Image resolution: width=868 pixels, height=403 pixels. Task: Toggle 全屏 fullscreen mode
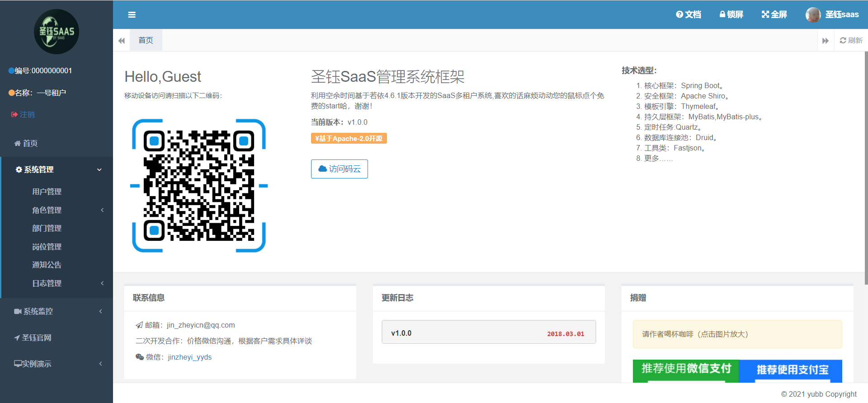pos(774,14)
